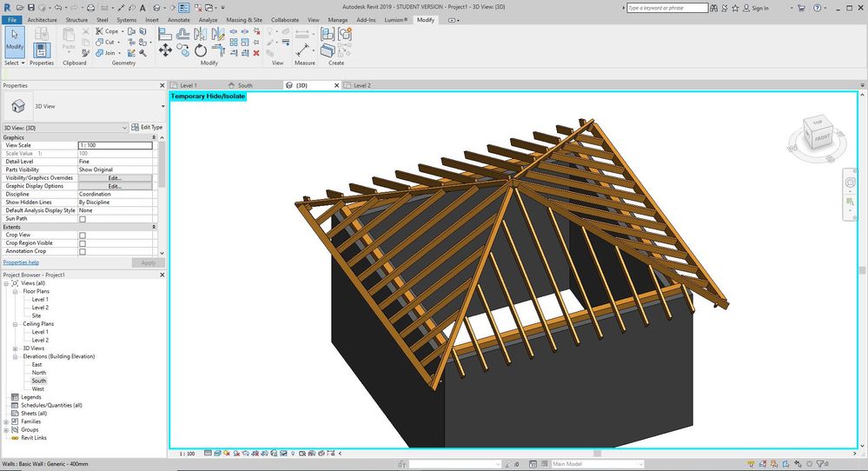
Task: Expand the 3D Views tree node
Action: coord(16,348)
